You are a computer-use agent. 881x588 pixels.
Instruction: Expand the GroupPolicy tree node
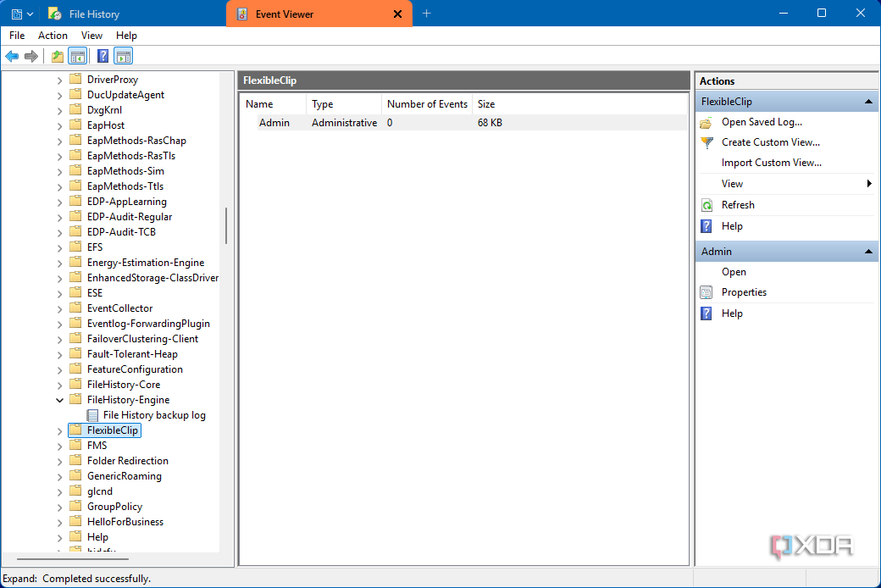[x=59, y=507]
